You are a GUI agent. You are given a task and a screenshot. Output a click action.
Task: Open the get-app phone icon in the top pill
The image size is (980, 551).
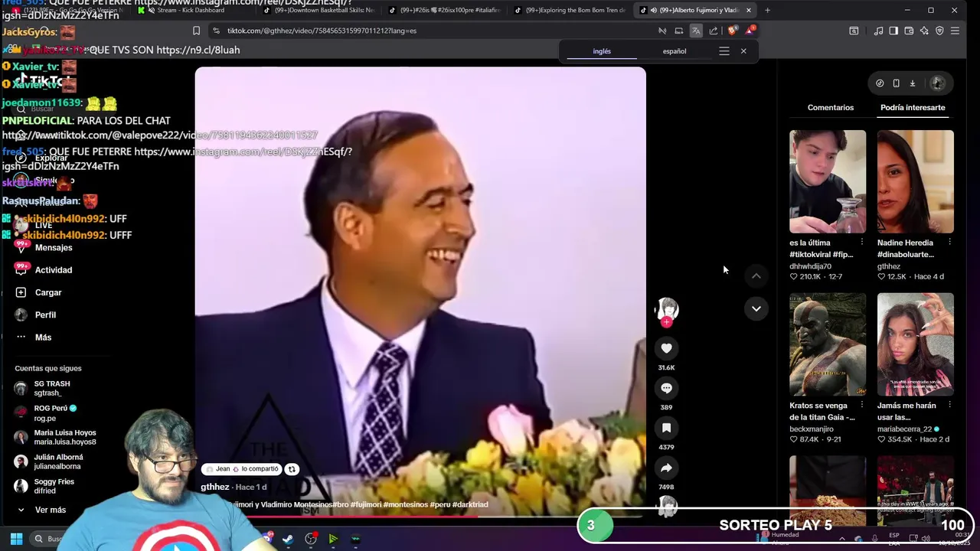(896, 83)
